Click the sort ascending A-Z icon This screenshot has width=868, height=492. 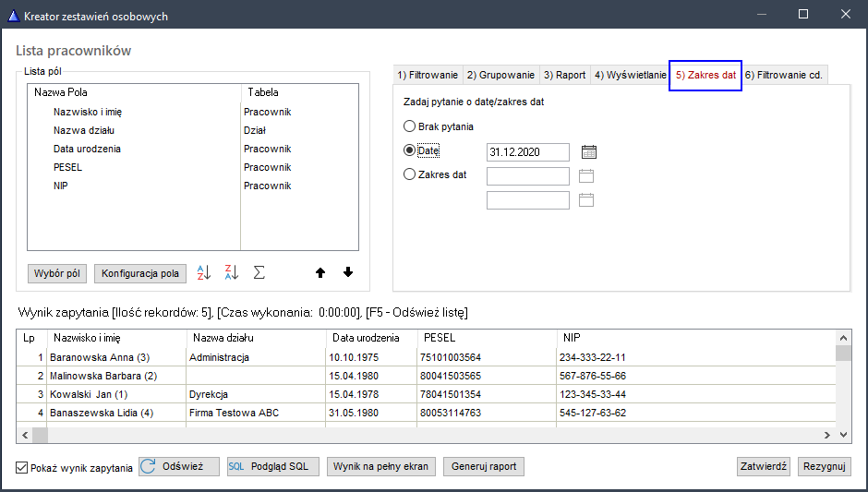[x=205, y=273]
